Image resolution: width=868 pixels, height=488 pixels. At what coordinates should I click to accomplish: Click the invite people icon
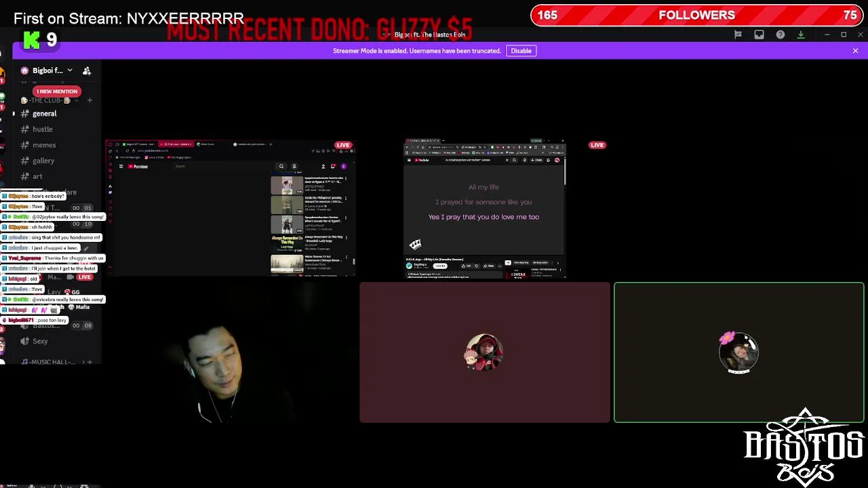coord(87,70)
